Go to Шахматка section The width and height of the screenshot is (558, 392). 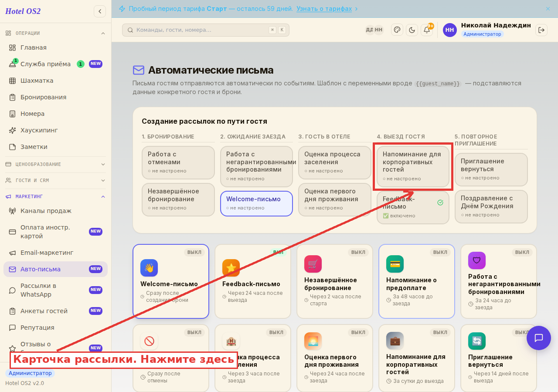pyautogui.click(x=55, y=81)
